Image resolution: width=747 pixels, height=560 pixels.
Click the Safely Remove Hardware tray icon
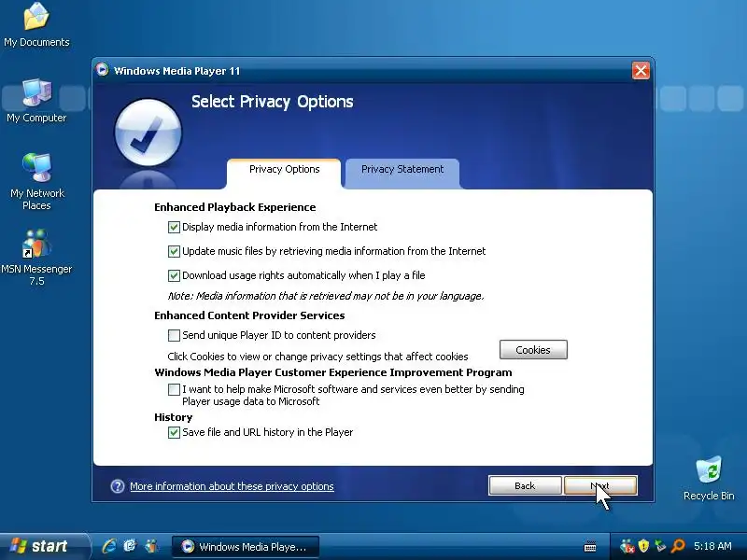(660, 546)
